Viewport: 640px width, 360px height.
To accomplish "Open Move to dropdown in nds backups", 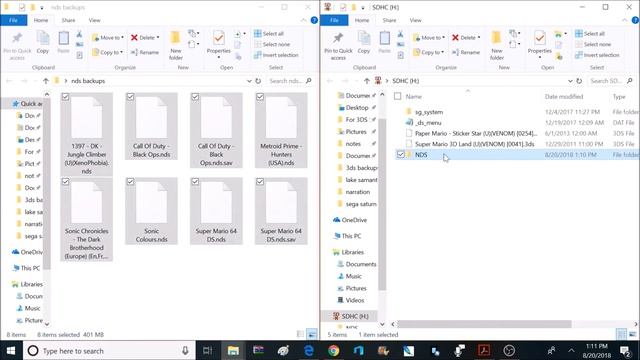I will tap(108, 38).
